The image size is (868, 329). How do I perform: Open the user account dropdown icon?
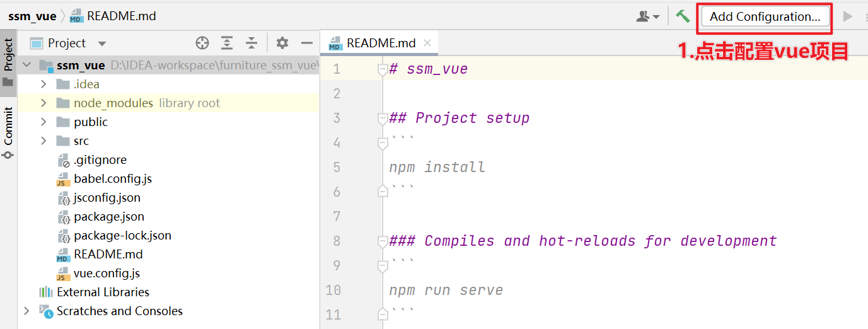tap(647, 16)
